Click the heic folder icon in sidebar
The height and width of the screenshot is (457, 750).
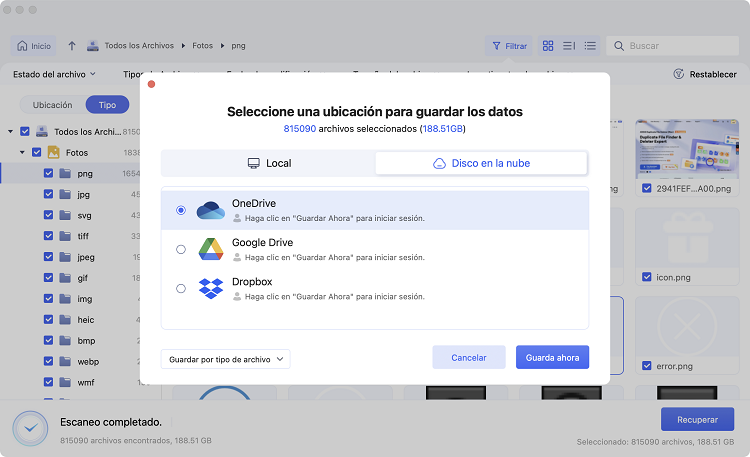(65, 320)
